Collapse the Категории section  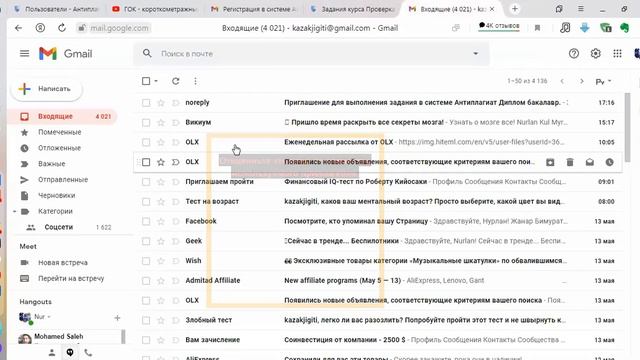[x=15, y=211]
